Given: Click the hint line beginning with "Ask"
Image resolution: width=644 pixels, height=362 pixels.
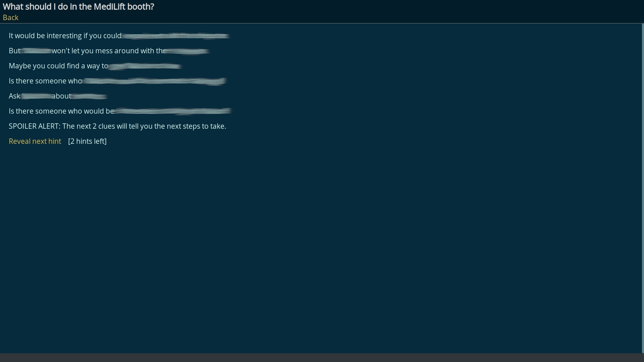Looking at the screenshot, I should (58, 96).
